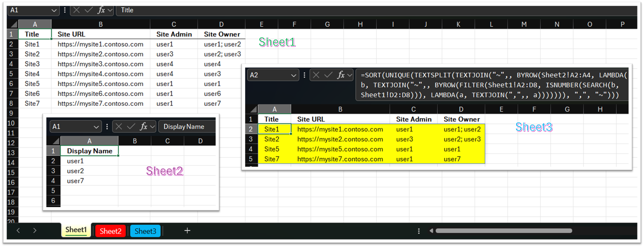Select column B header on Sheet1
The height and width of the screenshot is (247, 644).
(x=101, y=24)
